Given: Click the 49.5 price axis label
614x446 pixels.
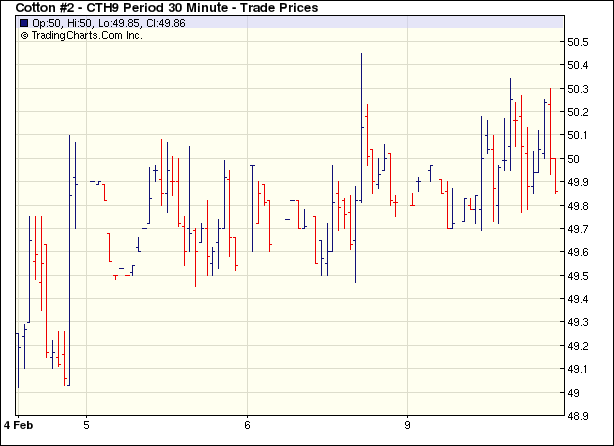Looking at the screenshot, I should 578,276.
